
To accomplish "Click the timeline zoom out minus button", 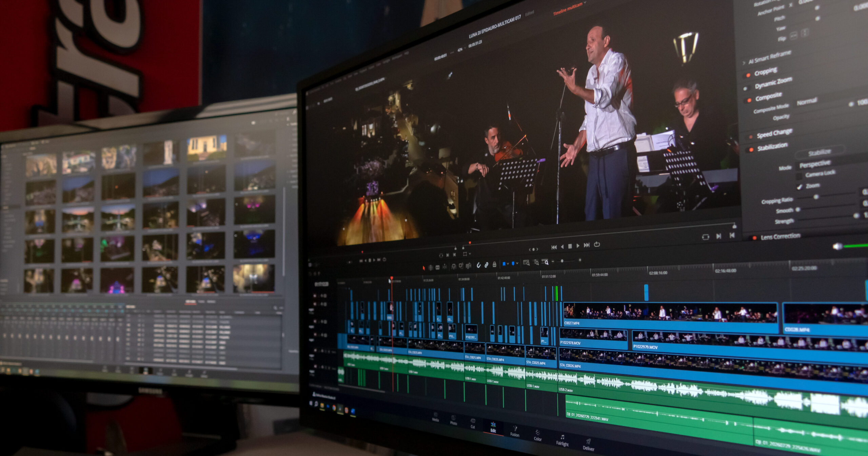I will pyautogui.click(x=553, y=261).
